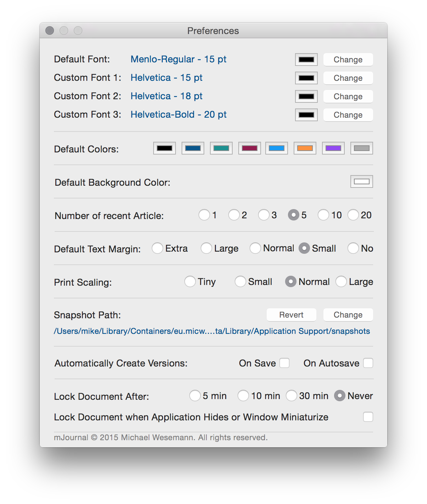
Task: Pick the purple default color swatch
Action: coord(333,148)
